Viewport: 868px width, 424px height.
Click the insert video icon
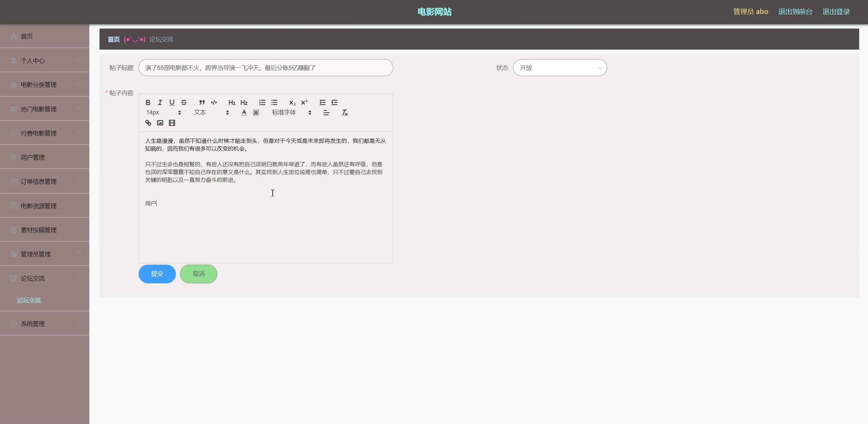(172, 123)
